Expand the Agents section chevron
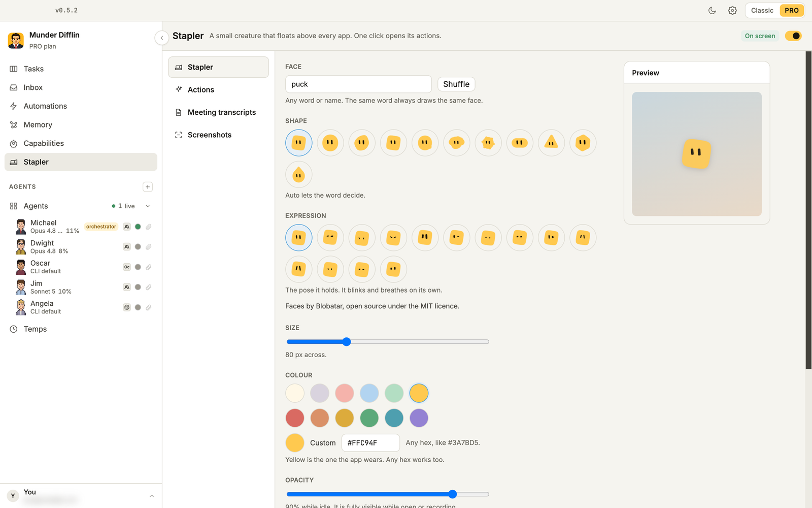This screenshot has width=812, height=508. (x=148, y=206)
